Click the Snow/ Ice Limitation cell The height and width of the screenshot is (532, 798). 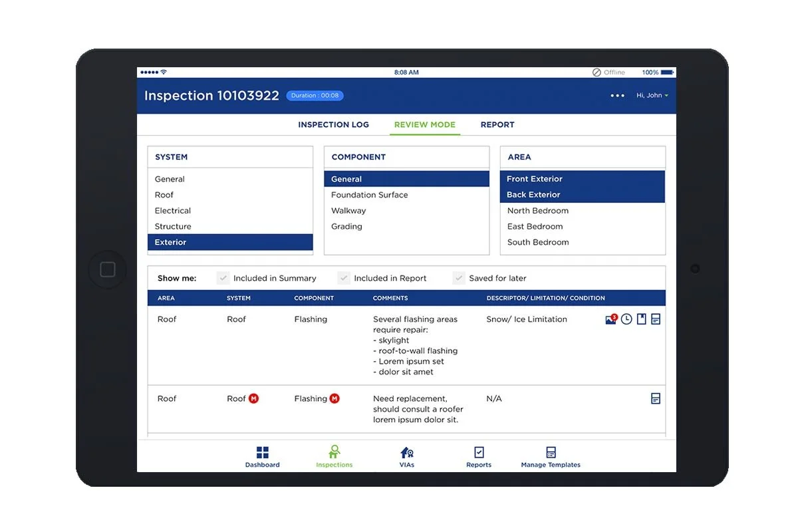(527, 319)
